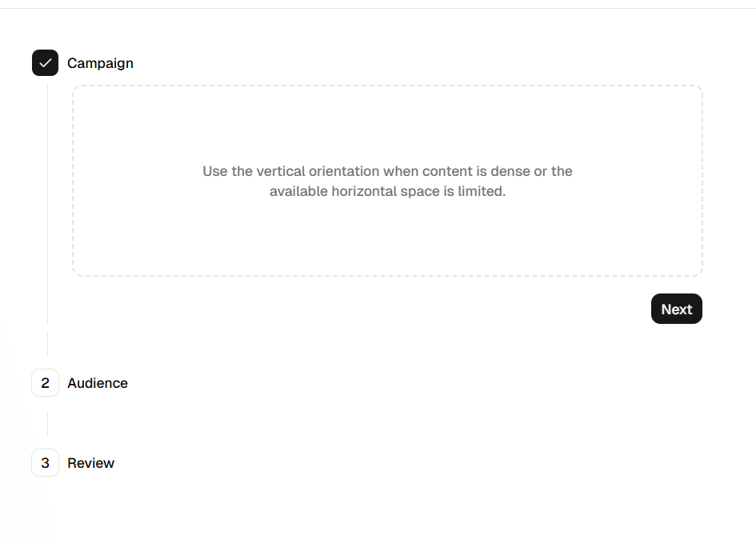Image resolution: width=756 pixels, height=543 pixels.
Task: Toggle the black checkbox next to Campaign
Action: click(x=46, y=62)
